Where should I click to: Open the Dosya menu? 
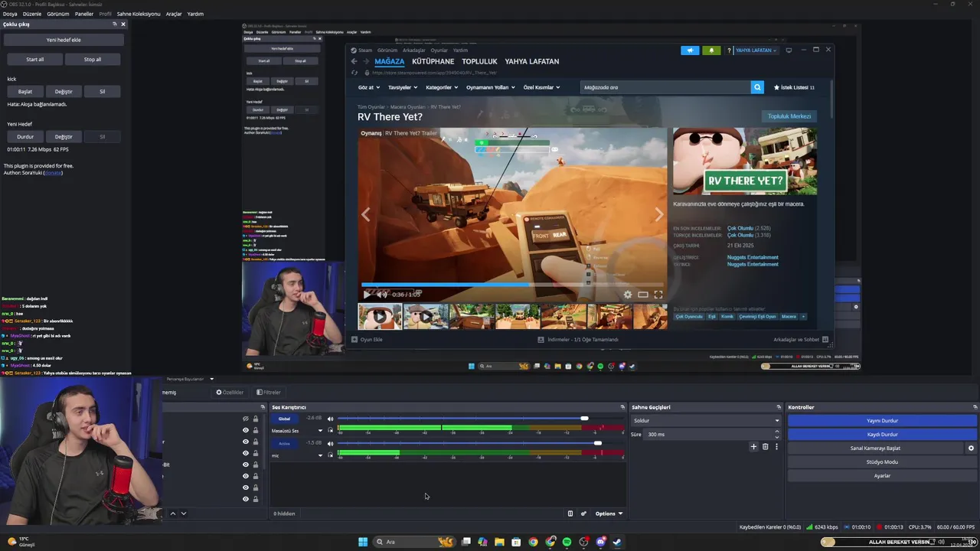pos(10,14)
